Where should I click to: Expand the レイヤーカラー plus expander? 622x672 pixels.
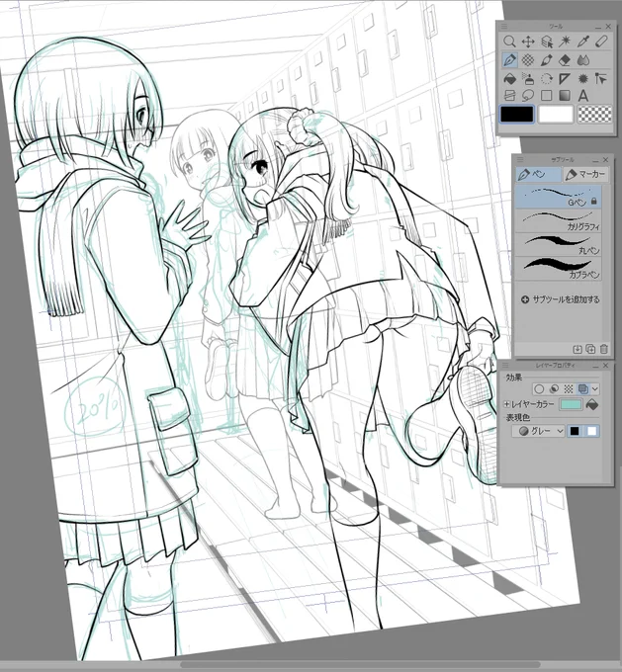pyautogui.click(x=506, y=404)
